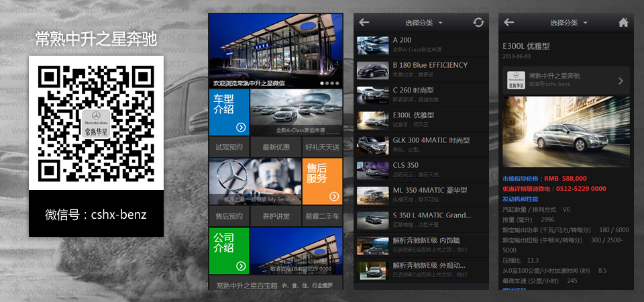Tap the 售后预约 button
This screenshot has width=644, height=302.
(x=229, y=216)
